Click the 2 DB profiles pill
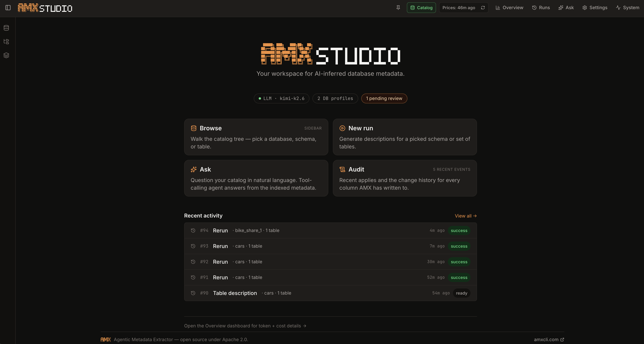The height and width of the screenshot is (344, 644). 335,98
